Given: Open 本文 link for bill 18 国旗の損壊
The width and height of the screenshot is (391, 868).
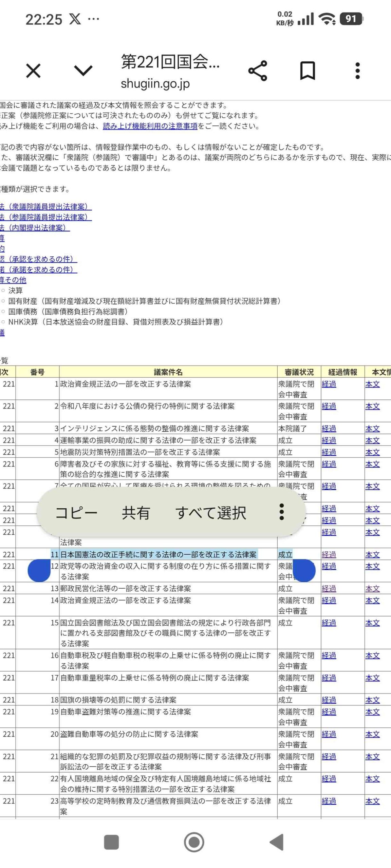Looking at the screenshot, I should 373,700.
